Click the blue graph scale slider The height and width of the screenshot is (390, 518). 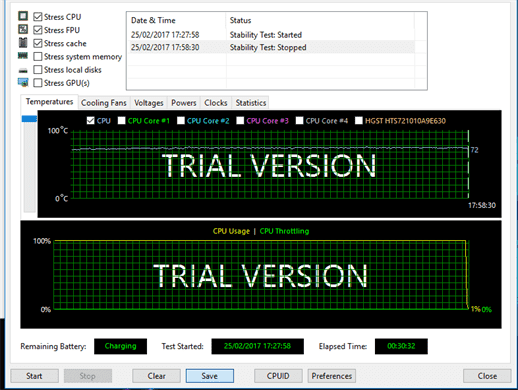point(29,119)
